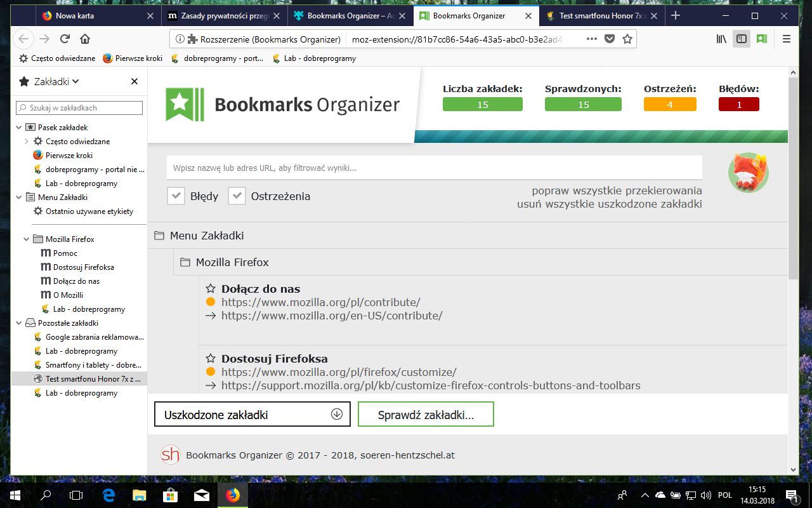Click star next to Dołącz do nas

[x=211, y=289]
